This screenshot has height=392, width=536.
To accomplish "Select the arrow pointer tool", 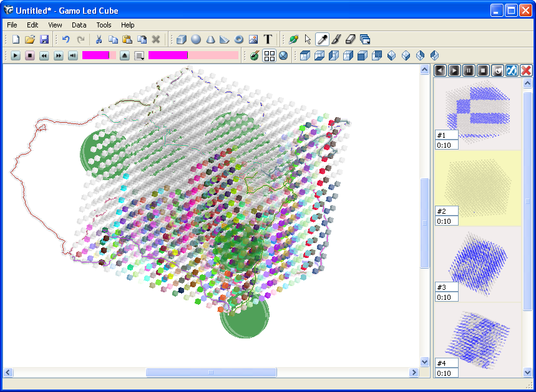I will pos(308,40).
